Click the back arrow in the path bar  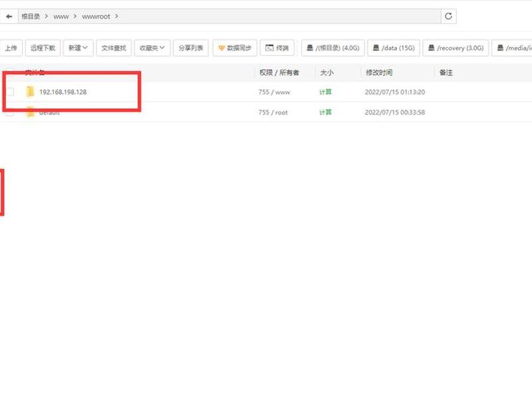coord(9,16)
